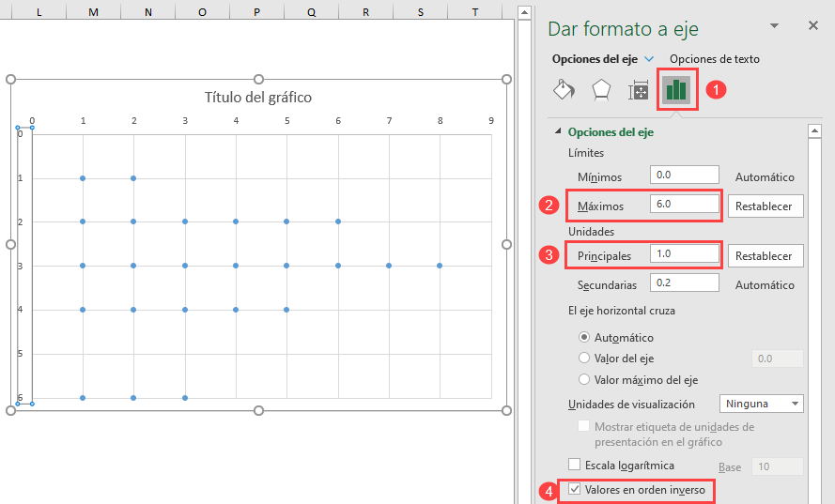The width and height of the screenshot is (835, 504).
Task: Click the Principales units field
Action: click(x=685, y=253)
